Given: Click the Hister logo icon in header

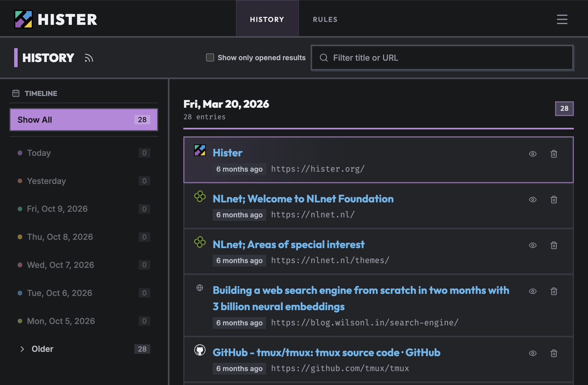Looking at the screenshot, I should [24, 19].
